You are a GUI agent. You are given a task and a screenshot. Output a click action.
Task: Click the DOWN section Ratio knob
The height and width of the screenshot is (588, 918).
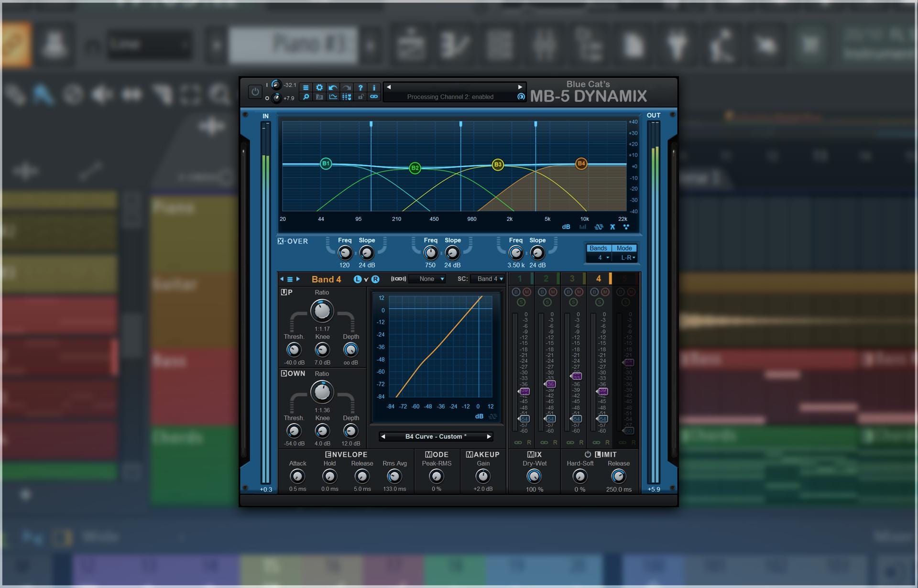pyautogui.click(x=322, y=392)
